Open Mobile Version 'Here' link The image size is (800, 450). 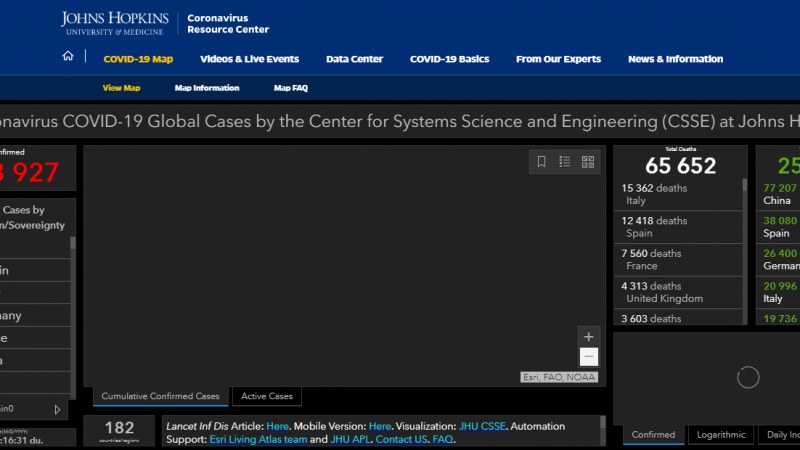(x=380, y=426)
